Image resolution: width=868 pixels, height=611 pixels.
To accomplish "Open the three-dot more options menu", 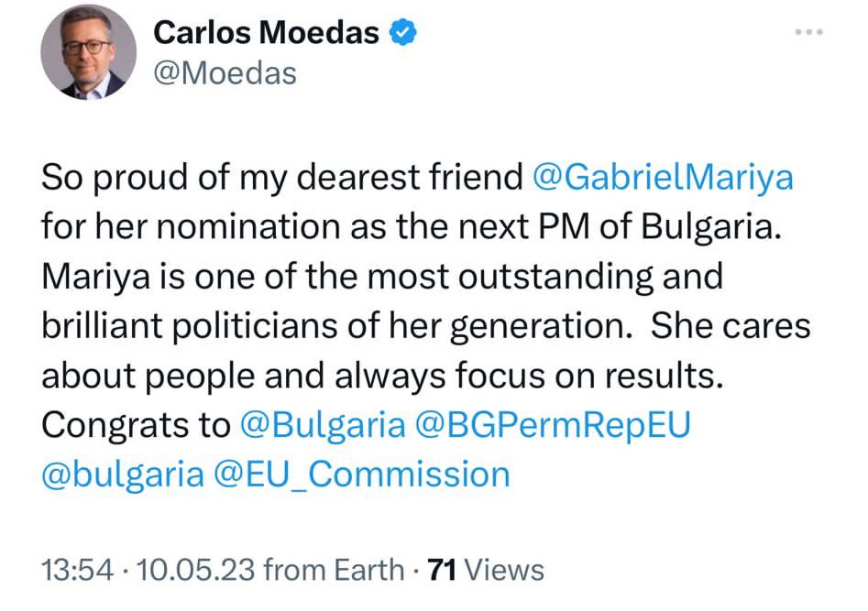I will pos(810,32).
